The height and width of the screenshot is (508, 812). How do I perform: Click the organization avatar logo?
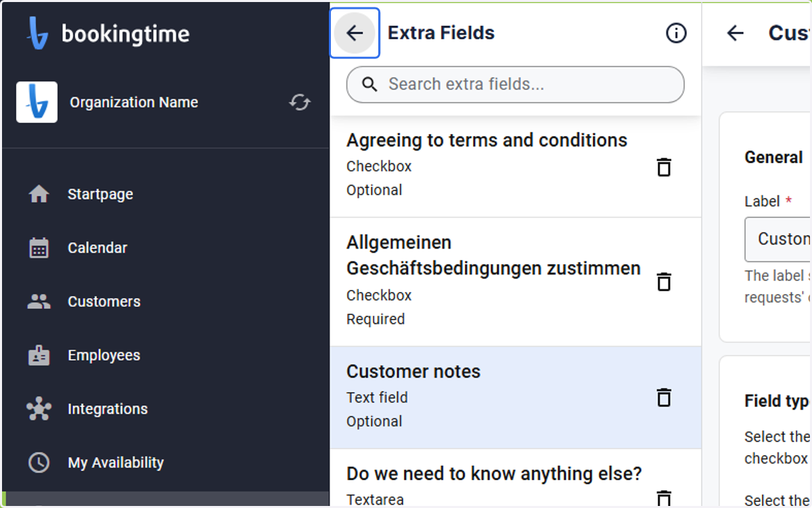(x=37, y=102)
